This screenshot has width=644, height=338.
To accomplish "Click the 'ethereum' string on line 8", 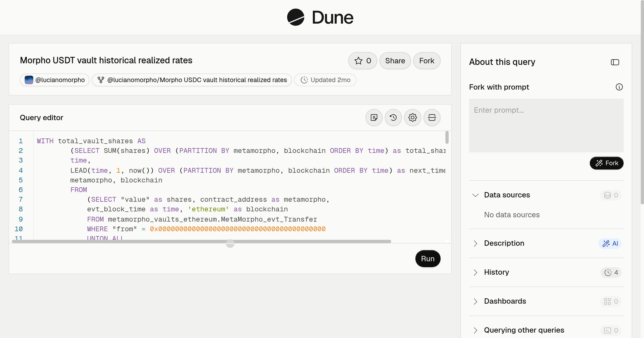I will [x=208, y=209].
